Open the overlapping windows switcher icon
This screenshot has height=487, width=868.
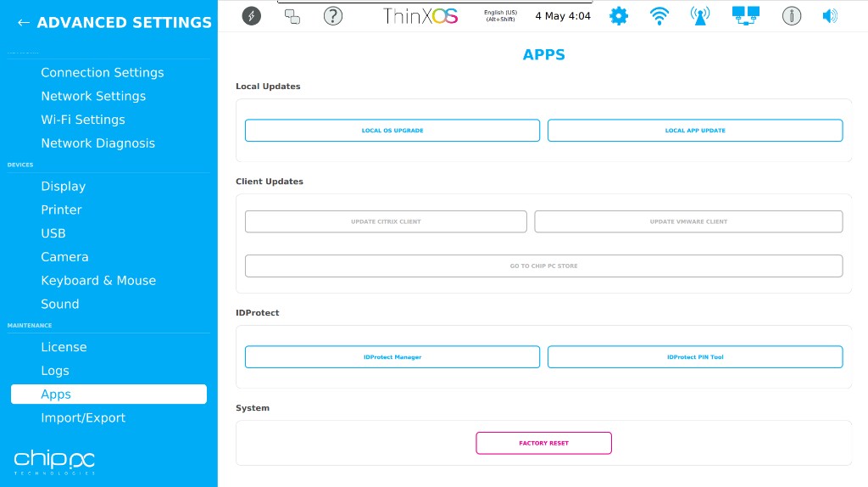[292, 17]
